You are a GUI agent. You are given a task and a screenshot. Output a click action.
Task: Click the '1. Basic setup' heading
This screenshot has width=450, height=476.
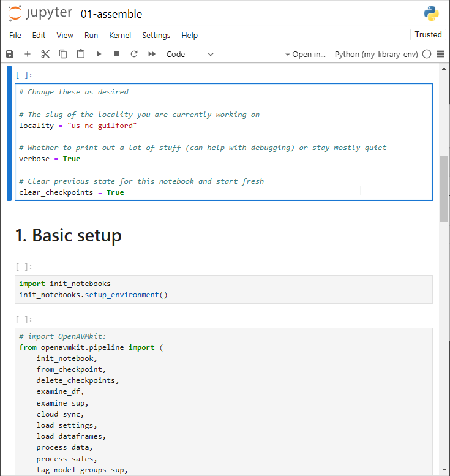click(69, 235)
